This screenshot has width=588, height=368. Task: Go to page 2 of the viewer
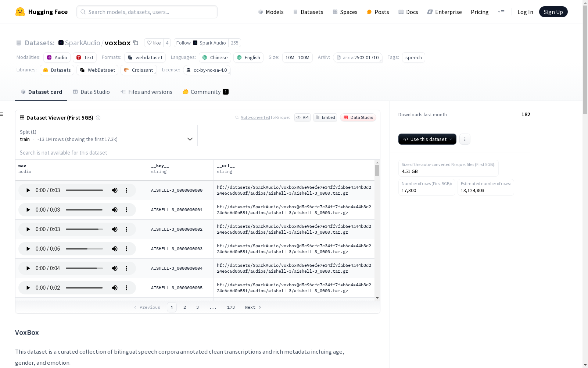pos(184,307)
